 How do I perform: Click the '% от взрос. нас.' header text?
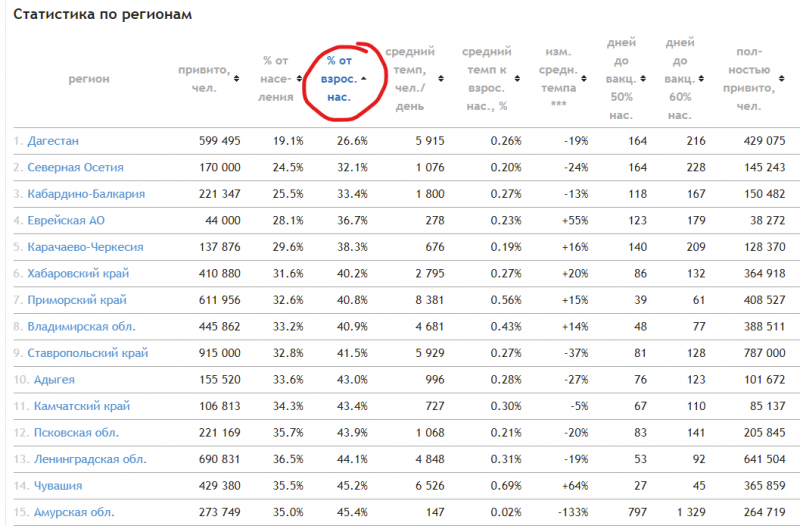(339, 79)
